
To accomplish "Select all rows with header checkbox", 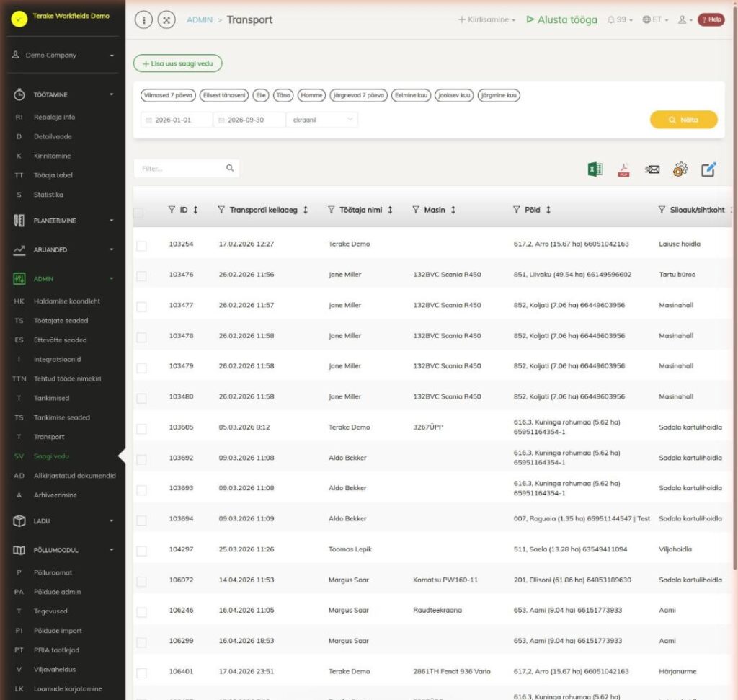I will pos(138,213).
